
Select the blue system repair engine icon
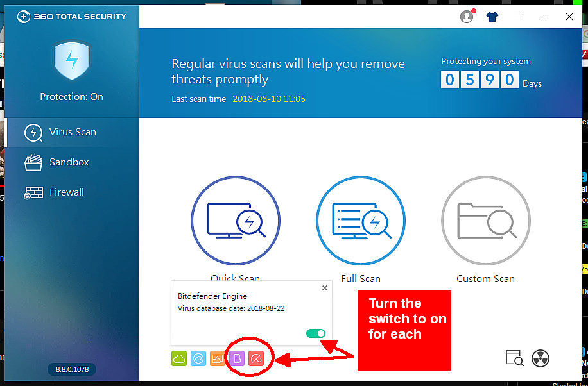click(198, 358)
